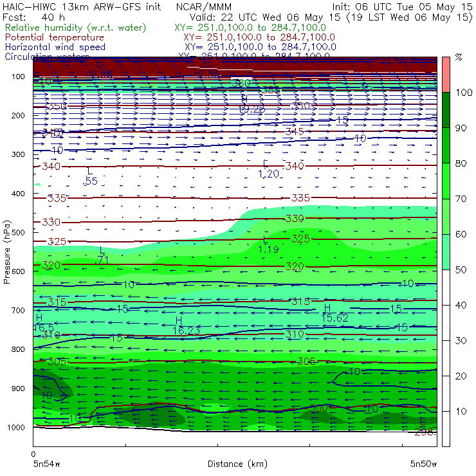Viewport: 476px width, 476px height.
Task: Select the white 40–50% colorbar segment
Action: coord(446,288)
